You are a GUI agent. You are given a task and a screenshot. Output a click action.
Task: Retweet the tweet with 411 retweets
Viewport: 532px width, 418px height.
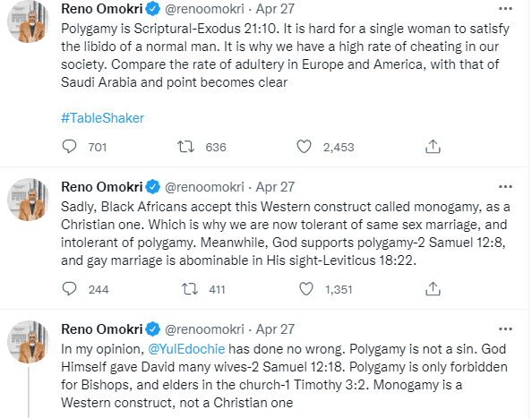(x=189, y=289)
